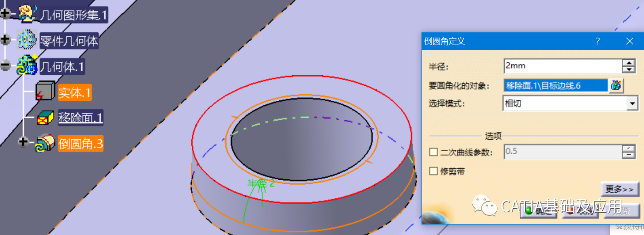644x235 pixels.
Task: Click the 几何体.1 body icon
Action: (x=27, y=66)
